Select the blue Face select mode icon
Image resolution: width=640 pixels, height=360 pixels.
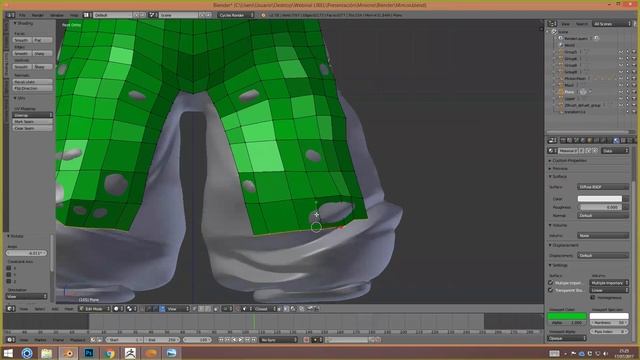click(162, 309)
